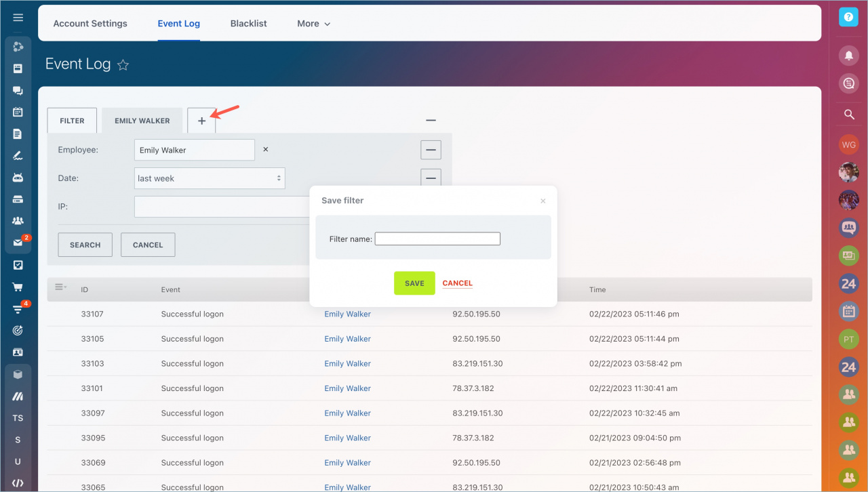Open the code brackets developer icon
868x492 pixels.
point(18,483)
